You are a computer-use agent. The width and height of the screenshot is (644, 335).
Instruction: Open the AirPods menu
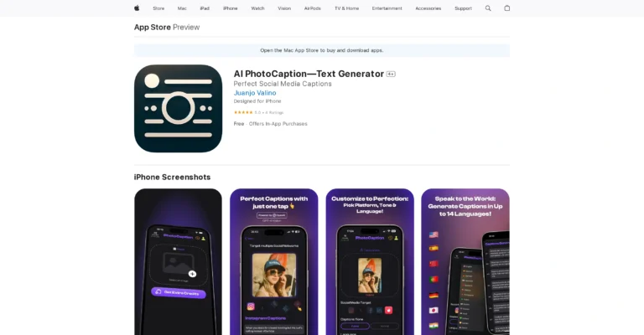coord(313,8)
